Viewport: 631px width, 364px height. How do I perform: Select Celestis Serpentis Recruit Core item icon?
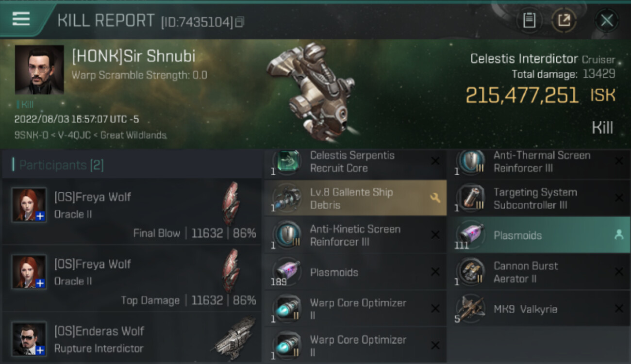click(x=286, y=162)
